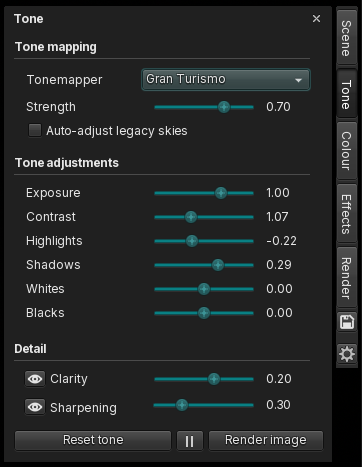
Task: Open the Effects tab
Action: coord(347,214)
